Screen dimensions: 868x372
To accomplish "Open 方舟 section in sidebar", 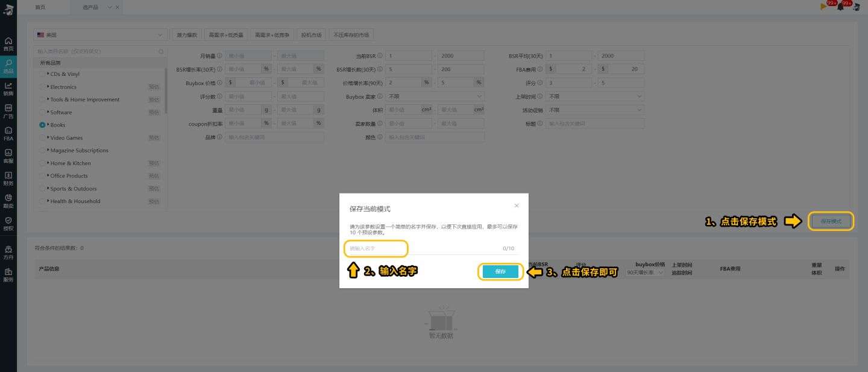I will [8, 252].
